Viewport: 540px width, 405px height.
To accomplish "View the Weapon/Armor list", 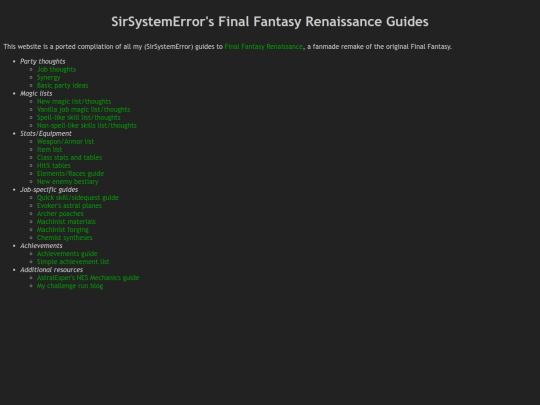I will coord(65,142).
